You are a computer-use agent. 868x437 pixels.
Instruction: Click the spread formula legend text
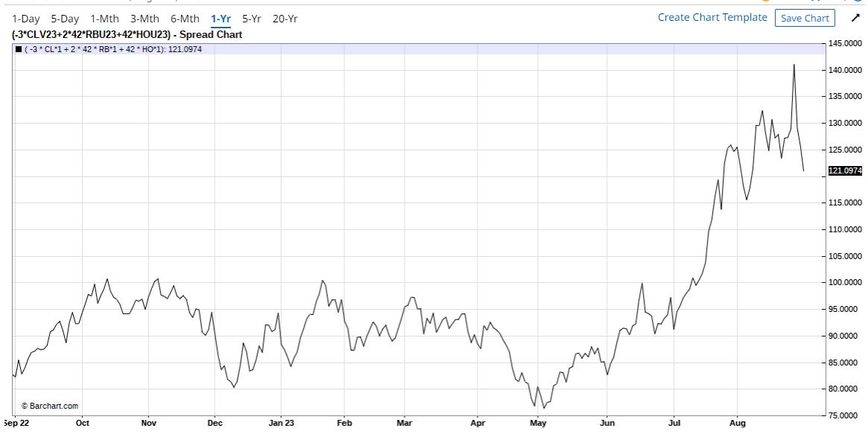tap(113, 50)
